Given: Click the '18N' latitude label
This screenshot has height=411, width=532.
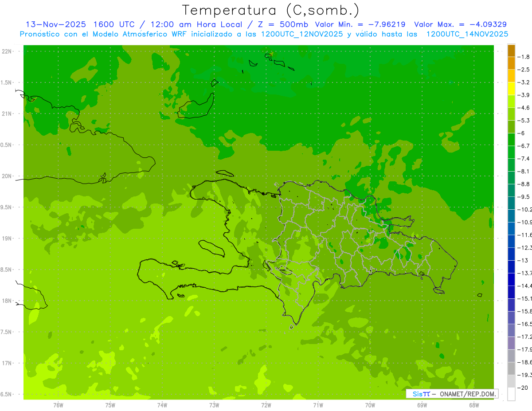Looking at the screenshot, I should click(x=7, y=301).
